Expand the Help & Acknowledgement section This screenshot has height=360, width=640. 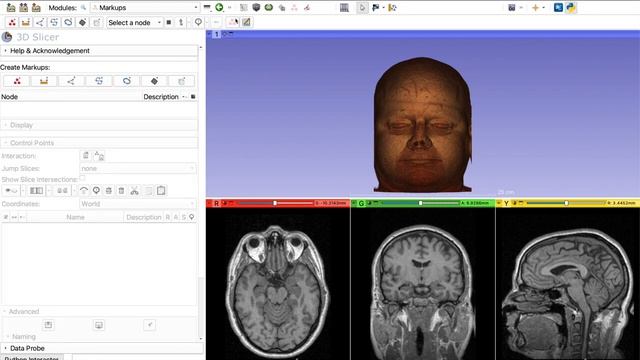(99, 51)
